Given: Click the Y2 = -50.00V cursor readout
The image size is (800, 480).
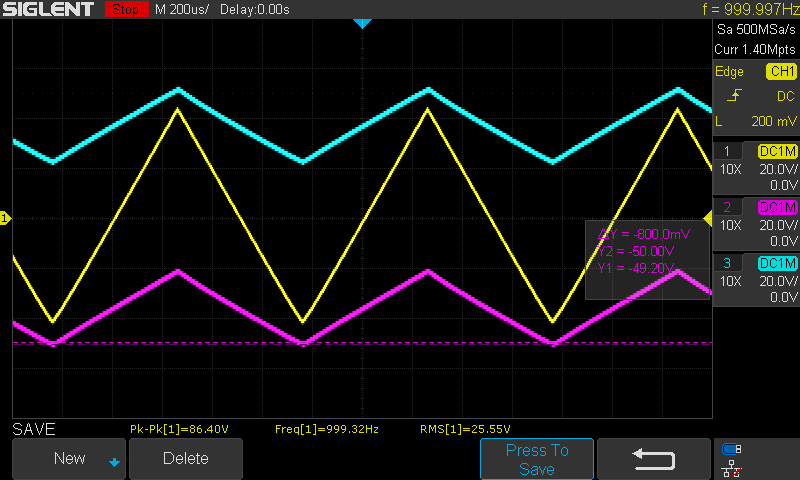Looking at the screenshot, I should tap(636, 251).
